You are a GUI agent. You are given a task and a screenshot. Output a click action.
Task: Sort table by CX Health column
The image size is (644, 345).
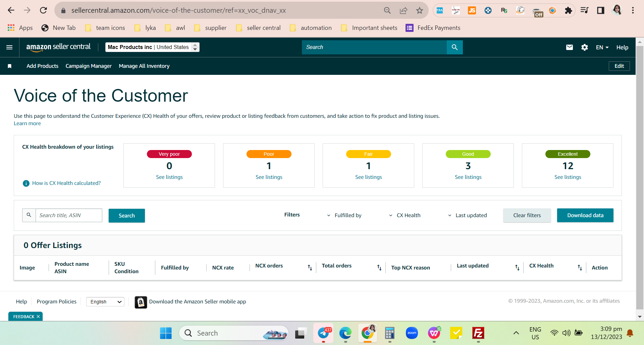click(580, 267)
